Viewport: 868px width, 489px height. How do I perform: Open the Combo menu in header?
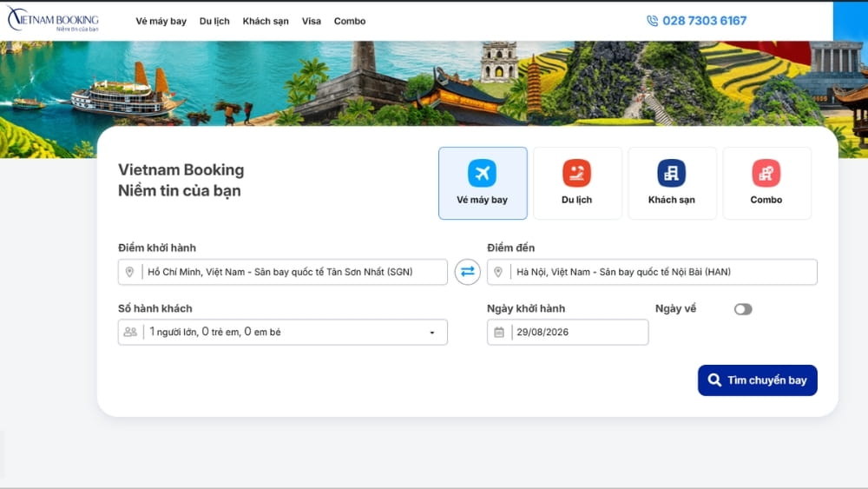tap(349, 21)
